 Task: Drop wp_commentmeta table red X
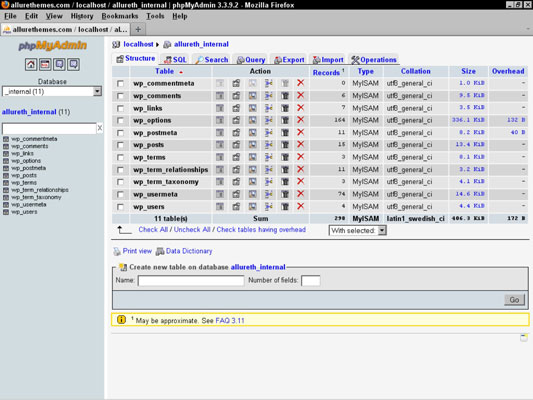[x=300, y=83]
